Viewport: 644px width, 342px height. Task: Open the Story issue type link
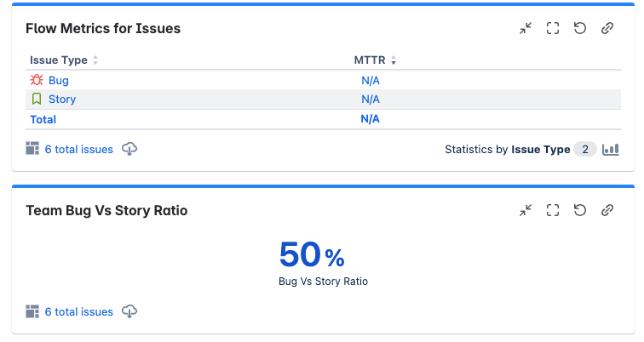click(x=62, y=100)
